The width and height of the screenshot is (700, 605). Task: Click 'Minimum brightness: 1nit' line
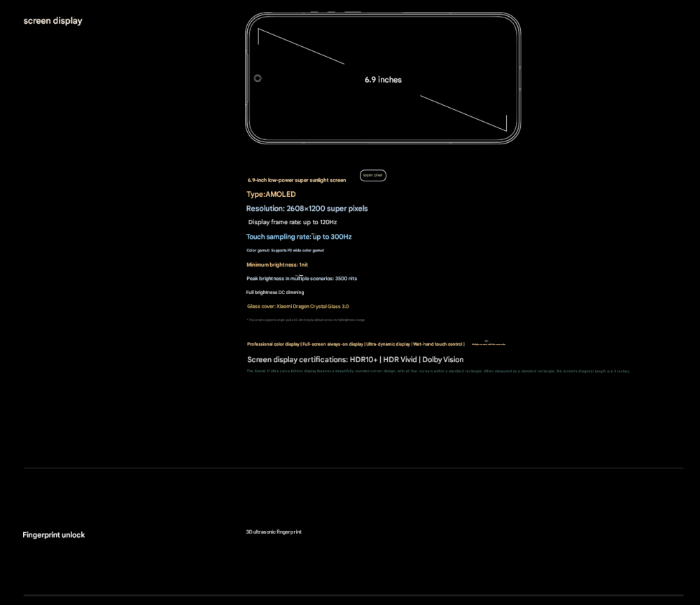pos(277,265)
